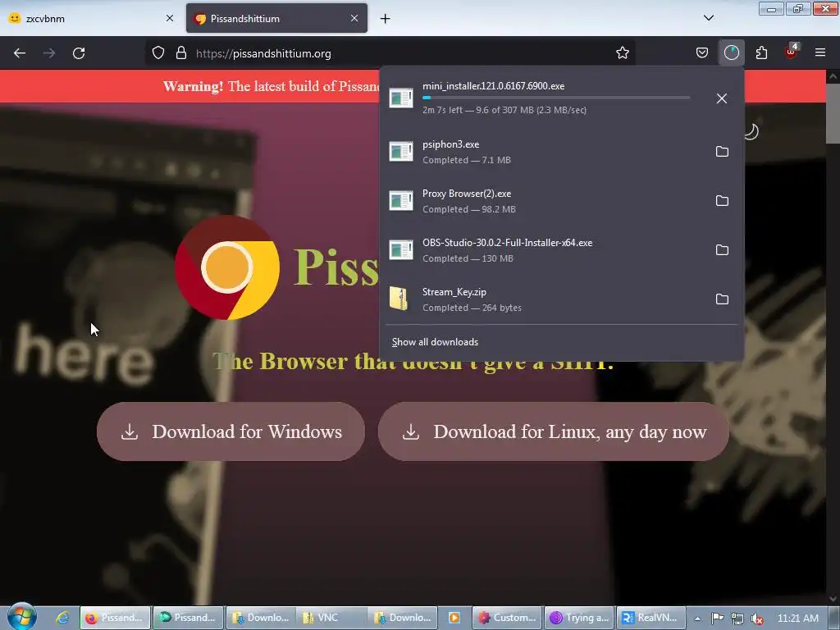The image size is (840, 630).
Task: Click the forward navigation arrow
Action: coord(49,53)
